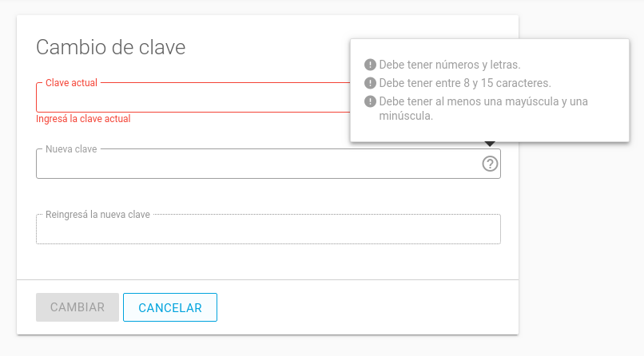Click the "Debe tener entre 8 y 15 caracteres." text
The image size is (644, 356).
coord(464,83)
